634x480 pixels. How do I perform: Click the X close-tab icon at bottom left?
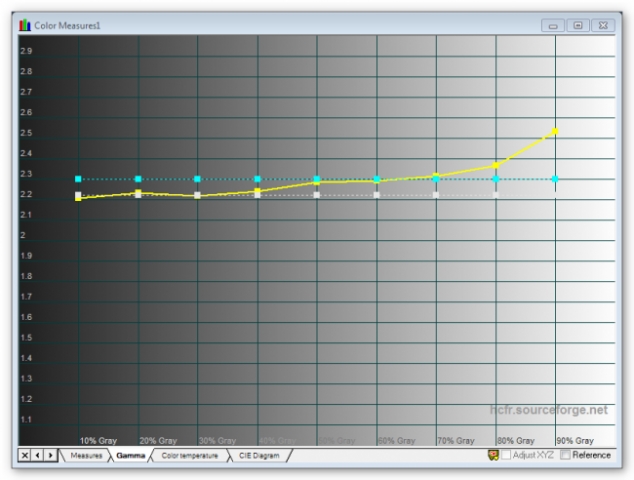(25, 456)
